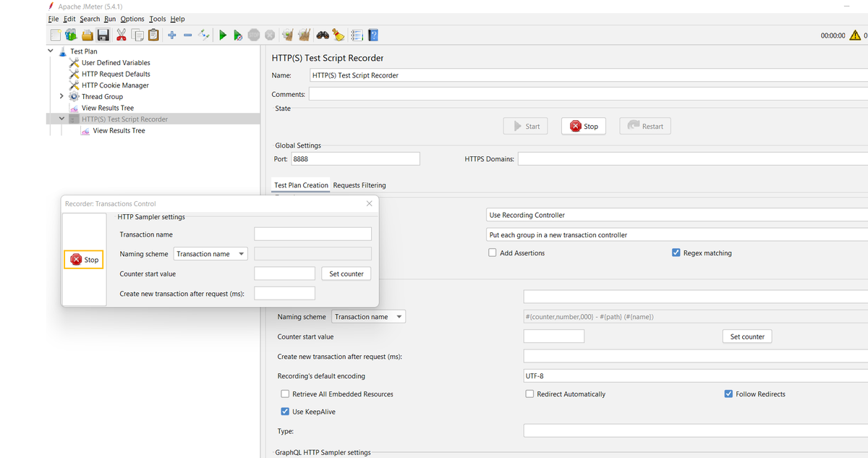Collapse the Test Plan tree node

(51, 51)
